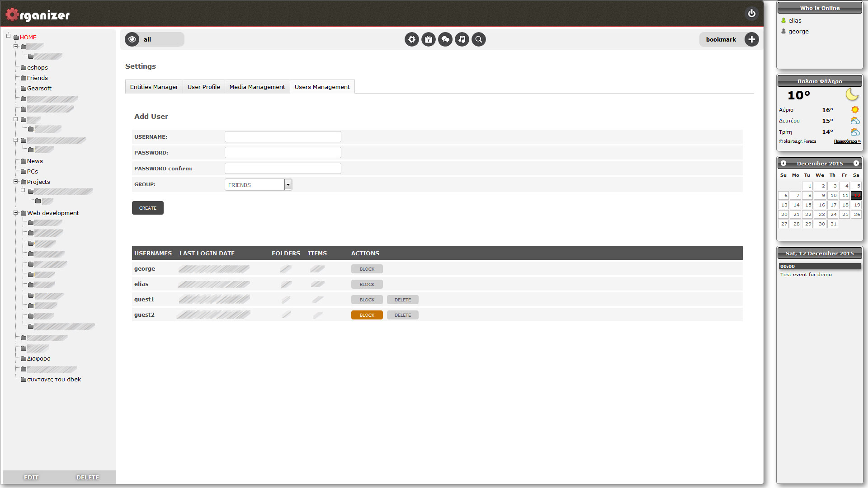Select day 25 in December calendar
This screenshot has height=488, width=868.
point(844,214)
